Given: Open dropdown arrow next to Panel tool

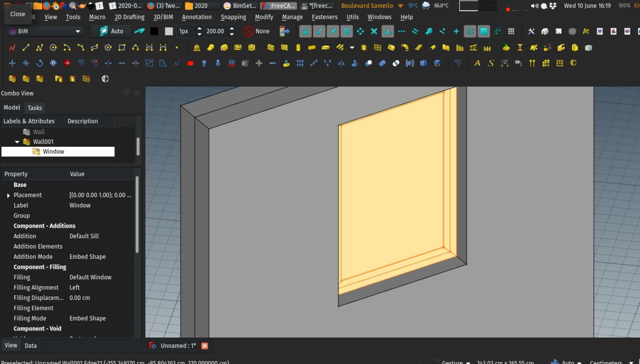Looking at the screenshot, I should 352,48.
